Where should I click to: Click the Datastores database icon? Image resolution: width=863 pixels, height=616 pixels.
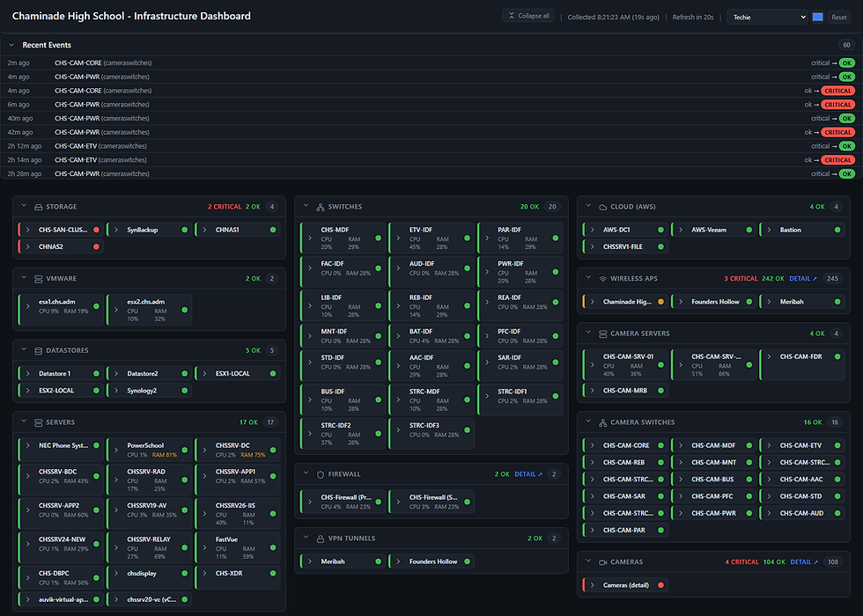tap(39, 351)
